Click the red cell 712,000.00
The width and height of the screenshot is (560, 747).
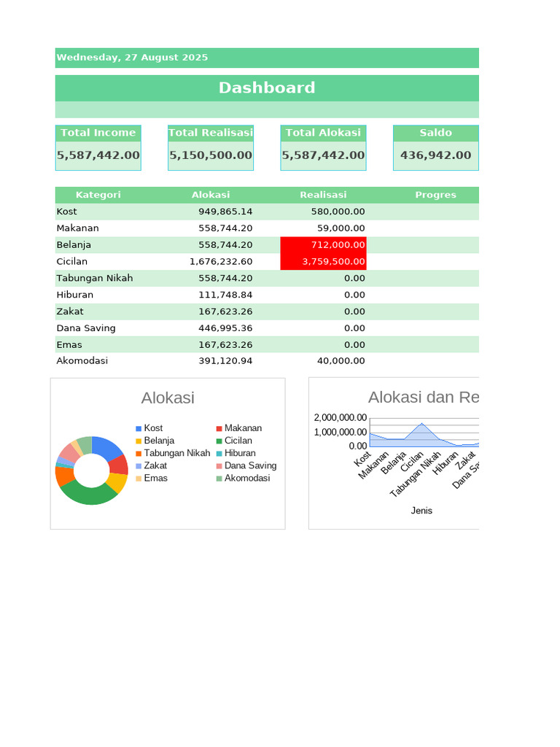323,245
